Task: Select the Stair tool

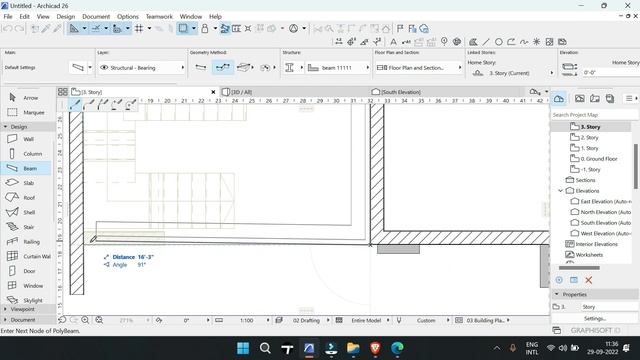Action: point(24,227)
